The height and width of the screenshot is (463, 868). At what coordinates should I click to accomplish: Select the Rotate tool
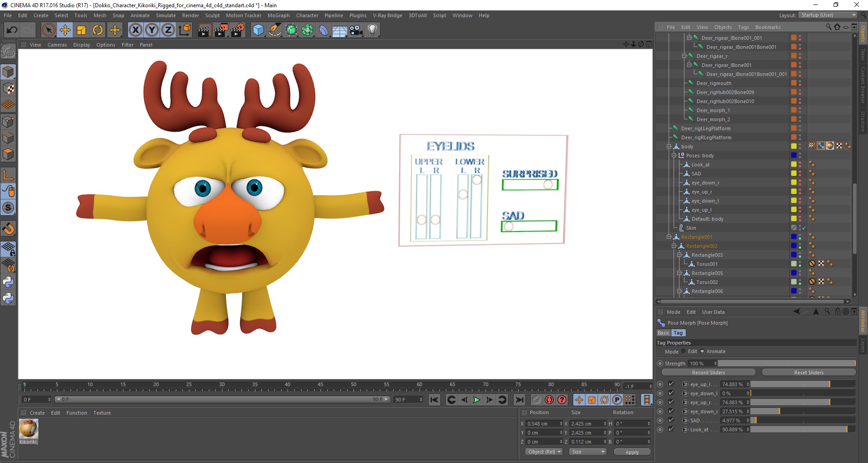click(98, 30)
